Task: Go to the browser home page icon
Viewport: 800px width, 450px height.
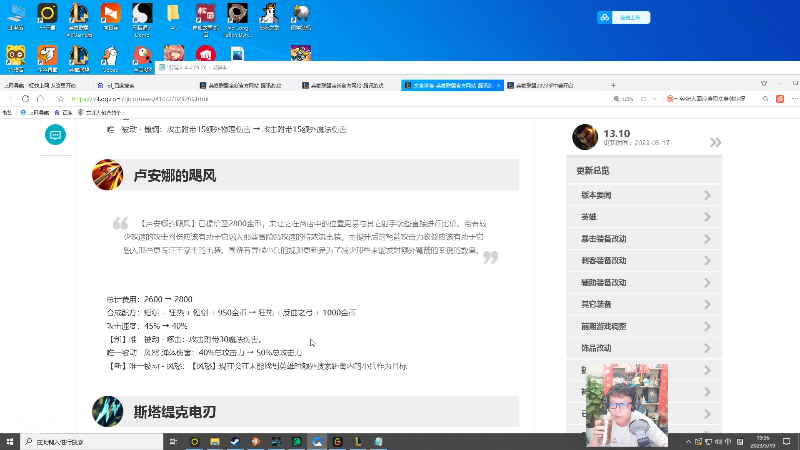Action: pos(40,98)
